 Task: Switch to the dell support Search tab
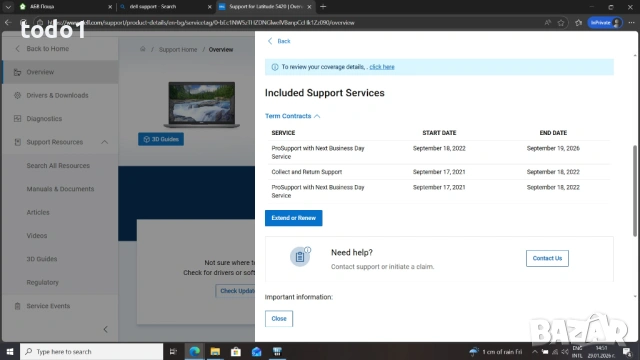pos(165,7)
